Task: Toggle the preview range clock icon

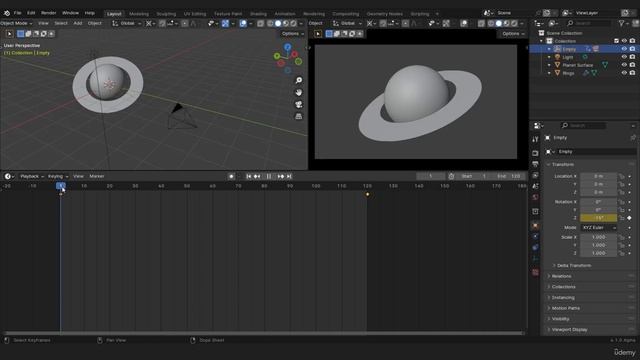Action: pyautogui.click(x=451, y=176)
